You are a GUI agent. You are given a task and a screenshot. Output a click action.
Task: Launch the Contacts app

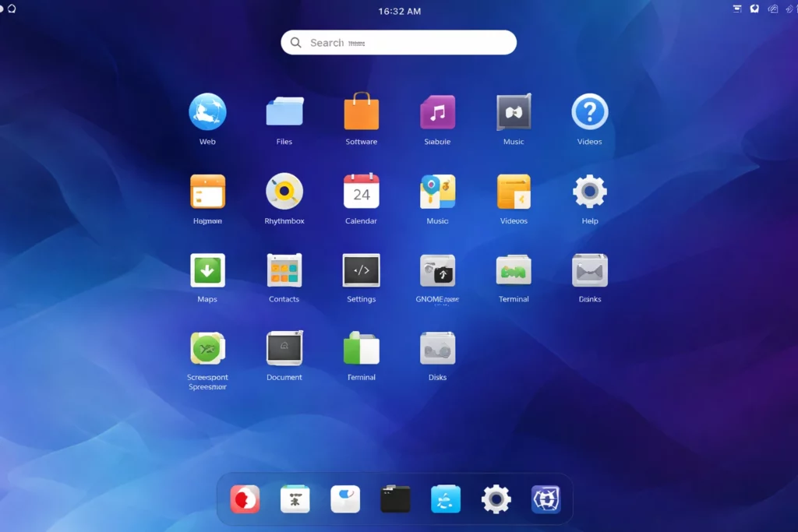click(284, 270)
